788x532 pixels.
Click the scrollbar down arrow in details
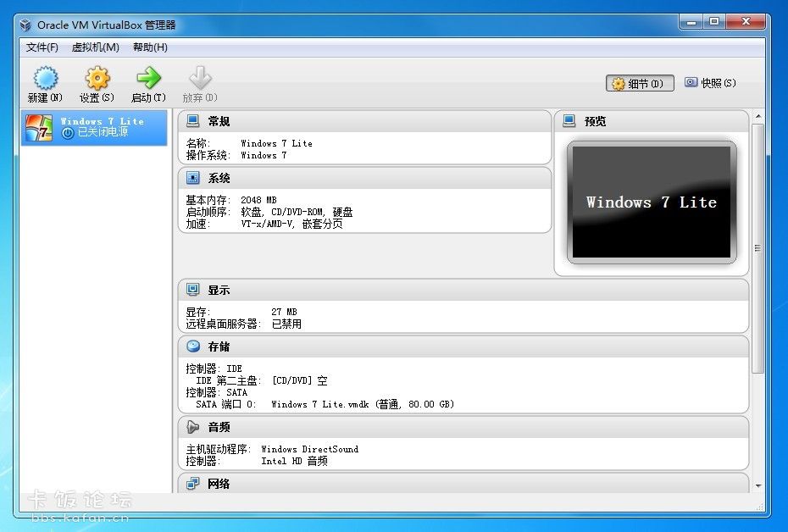tap(757, 485)
